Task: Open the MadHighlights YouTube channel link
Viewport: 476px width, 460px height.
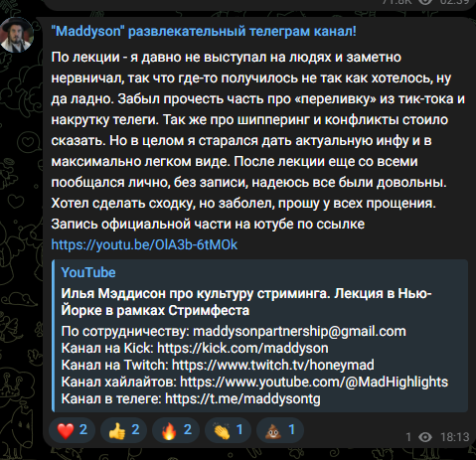Action: pos(314,382)
